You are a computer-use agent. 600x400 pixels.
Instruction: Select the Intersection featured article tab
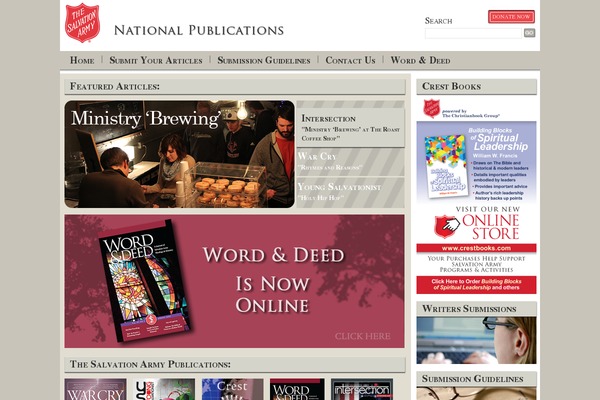tap(351, 127)
